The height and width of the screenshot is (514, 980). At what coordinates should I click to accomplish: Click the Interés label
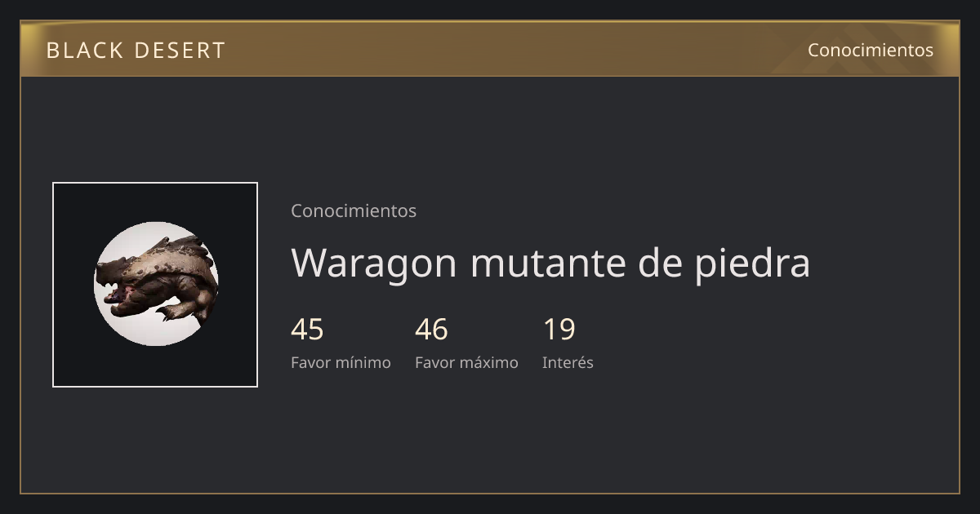[568, 362]
